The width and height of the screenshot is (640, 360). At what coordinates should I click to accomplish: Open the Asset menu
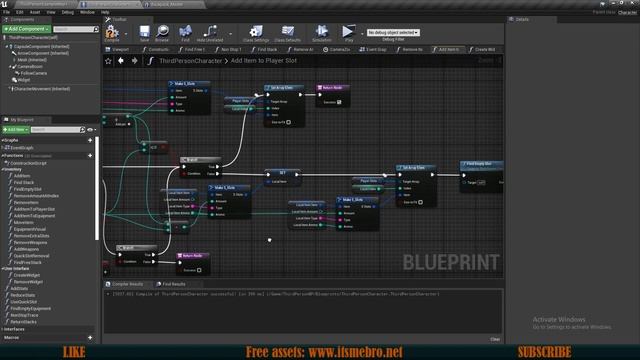[x=35, y=13]
